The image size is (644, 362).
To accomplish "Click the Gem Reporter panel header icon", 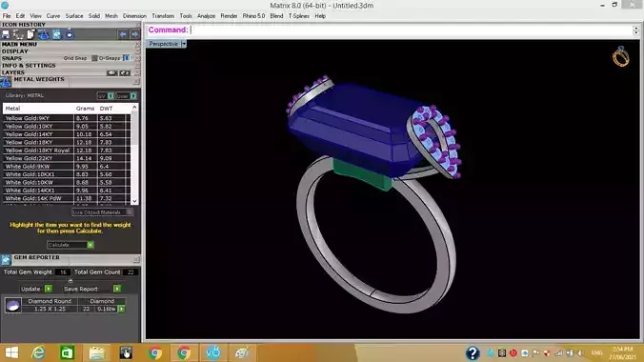I will click(6, 260).
